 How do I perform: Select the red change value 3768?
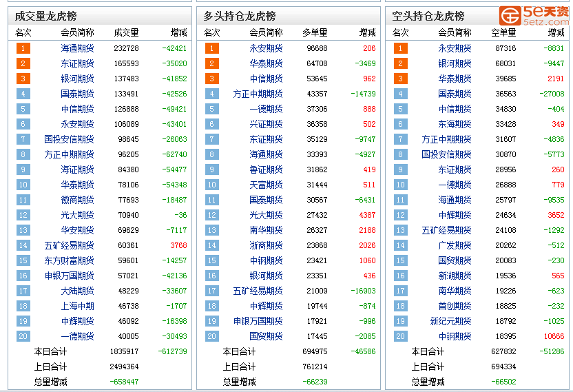point(178,245)
